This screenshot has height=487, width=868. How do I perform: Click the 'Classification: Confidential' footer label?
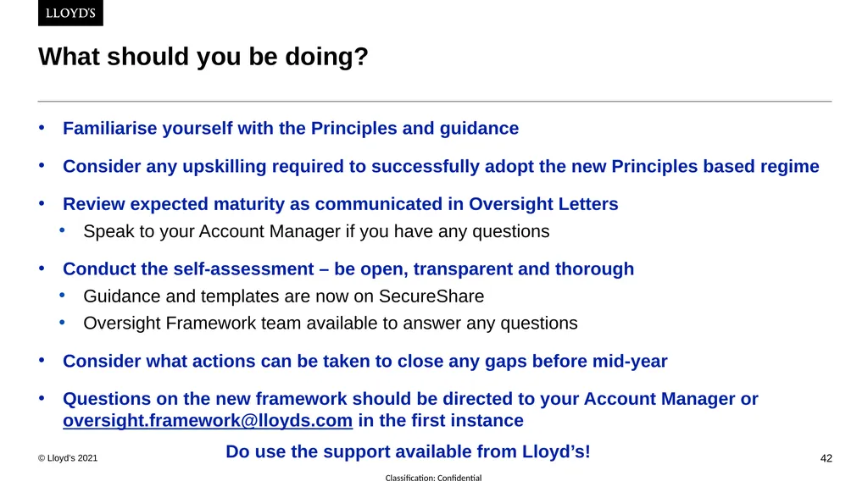pyautogui.click(x=433, y=478)
